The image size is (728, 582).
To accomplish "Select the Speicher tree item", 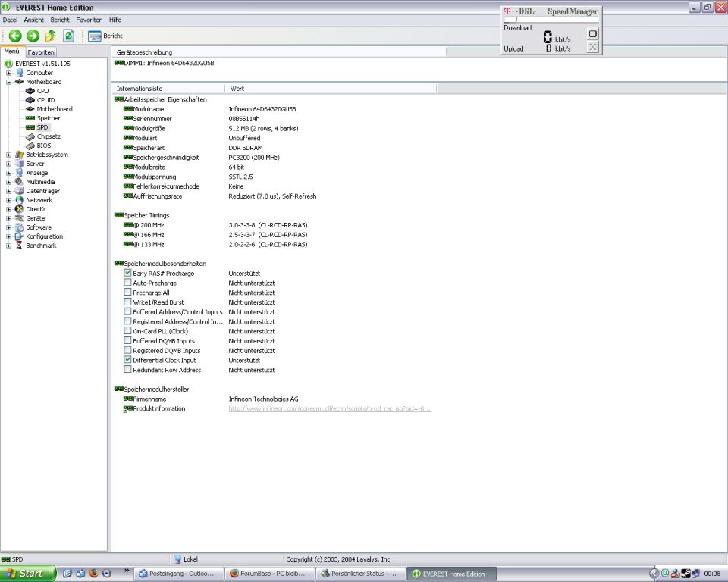I will pyautogui.click(x=49, y=118).
